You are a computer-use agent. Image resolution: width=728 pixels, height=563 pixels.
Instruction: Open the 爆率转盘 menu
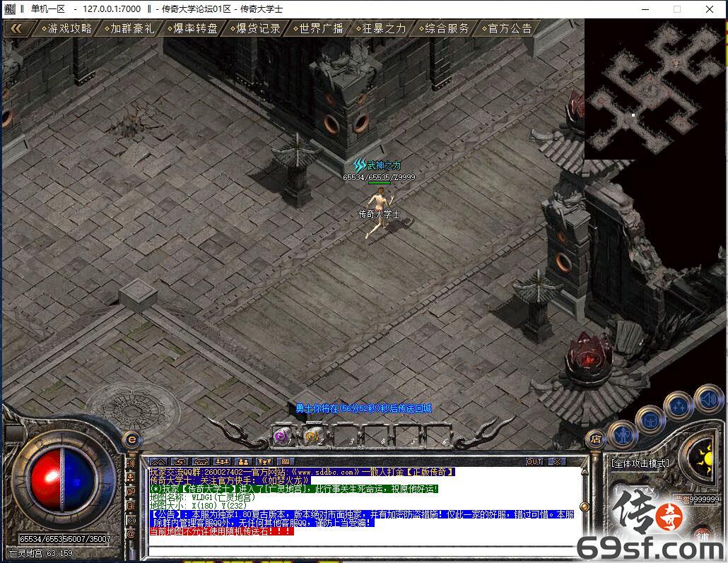point(193,29)
